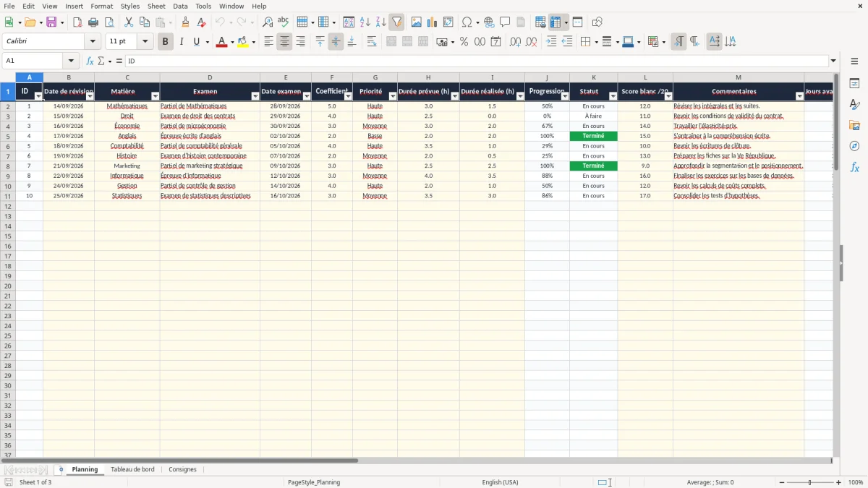The width and height of the screenshot is (868, 488).
Task: Increase indent icon
Action: 551,42
